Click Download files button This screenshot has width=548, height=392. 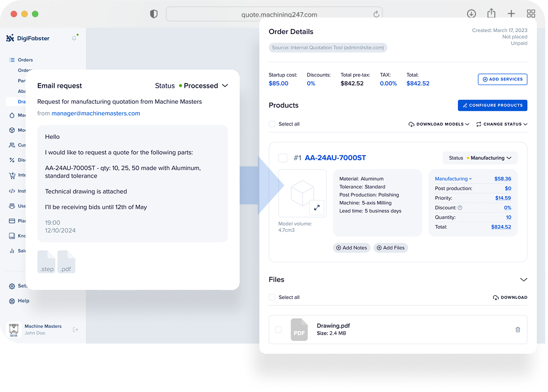coord(510,297)
